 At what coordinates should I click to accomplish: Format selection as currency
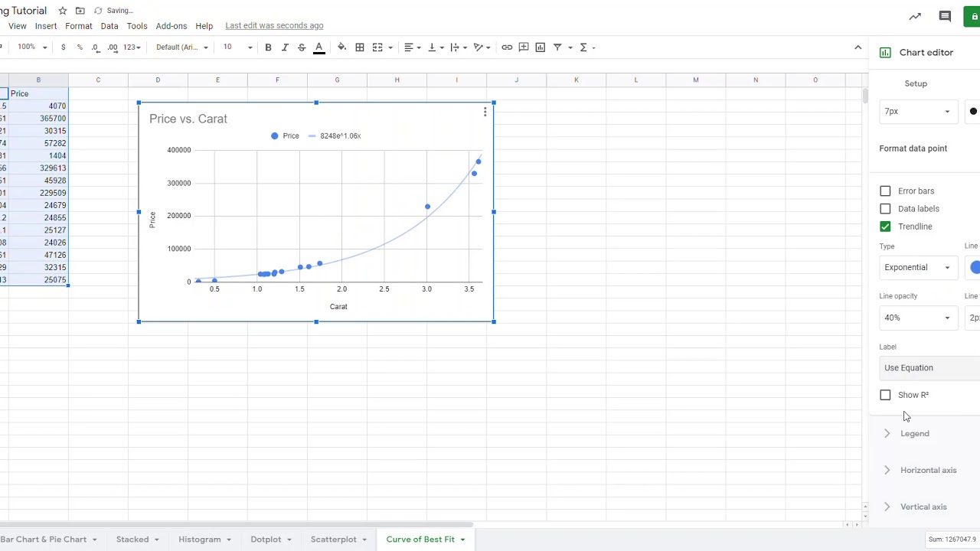[x=63, y=47]
